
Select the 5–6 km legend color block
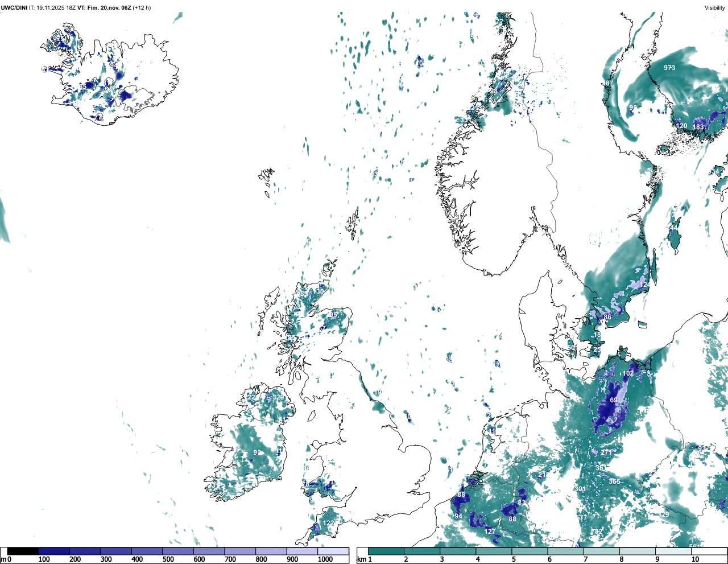coord(530,551)
